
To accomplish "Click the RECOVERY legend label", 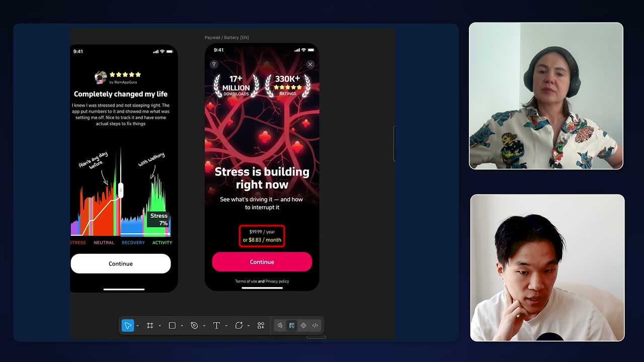I will [x=133, y=243].
